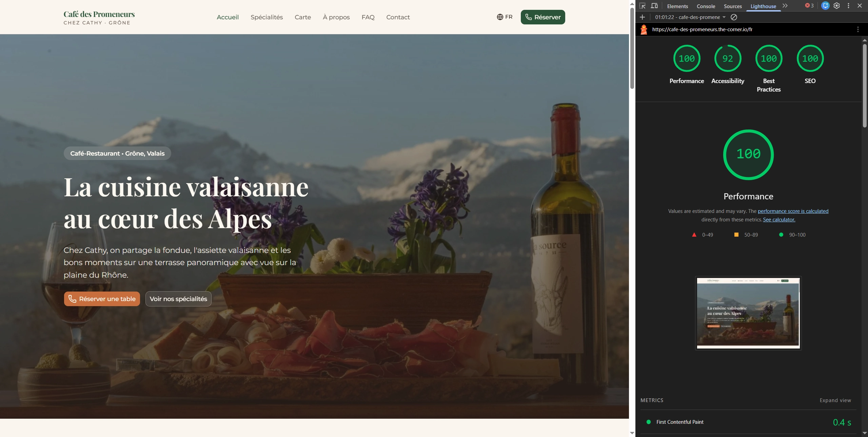The height and width of the screenshot is (437, 868).
Task: Click the orange 50–89 legend label
Action: tap(751, 235)
